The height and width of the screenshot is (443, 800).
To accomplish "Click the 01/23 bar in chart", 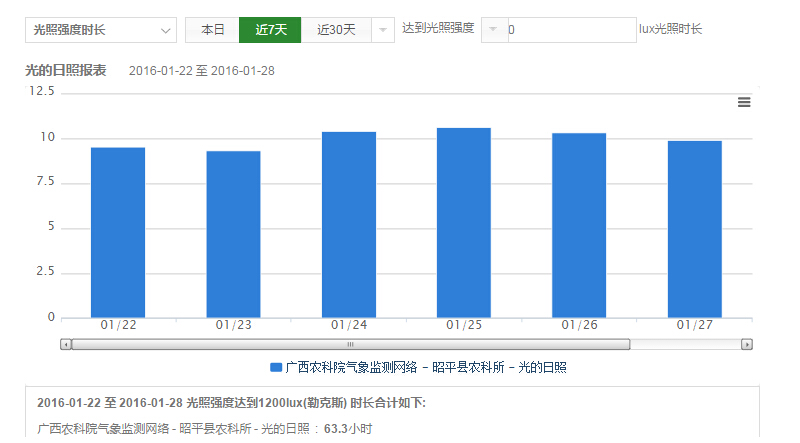I will [x=233, y=234].
